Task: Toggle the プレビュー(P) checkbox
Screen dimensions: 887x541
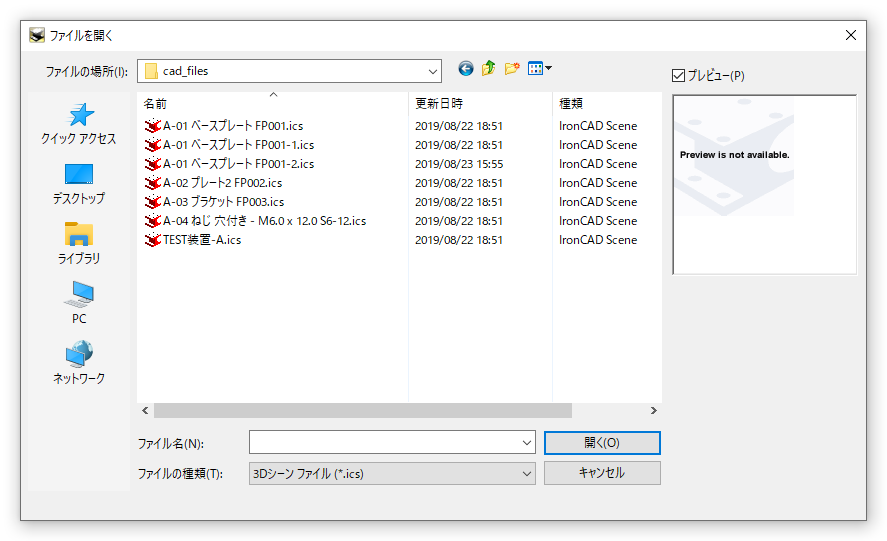Action: (x=678, y=75)
